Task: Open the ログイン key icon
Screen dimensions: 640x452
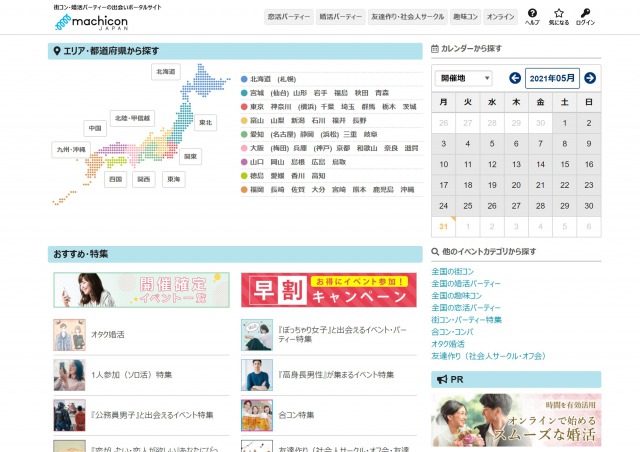Action: (x=585, y=17)
